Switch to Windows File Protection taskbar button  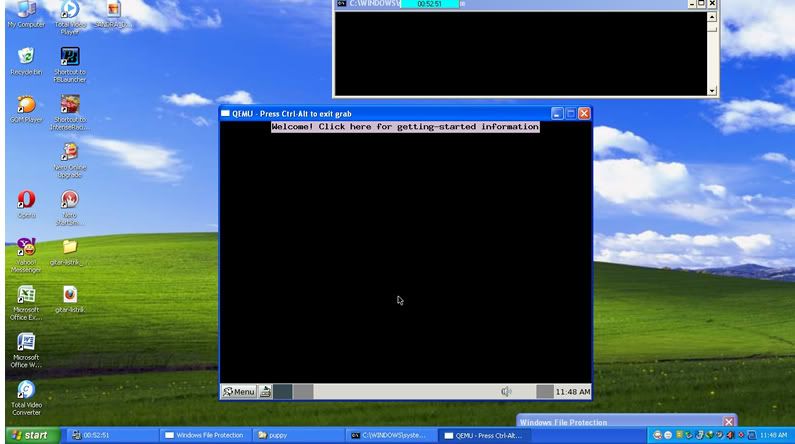(206, 435)
